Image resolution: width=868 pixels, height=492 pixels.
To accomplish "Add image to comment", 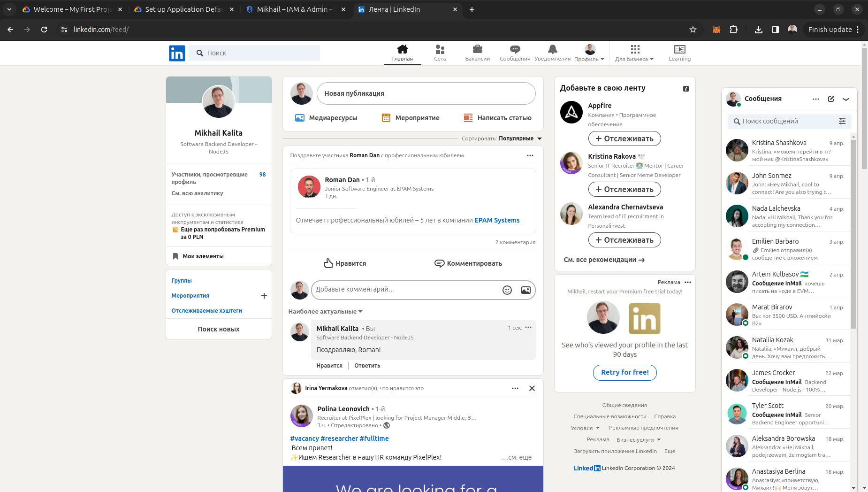I will point(526,290).
